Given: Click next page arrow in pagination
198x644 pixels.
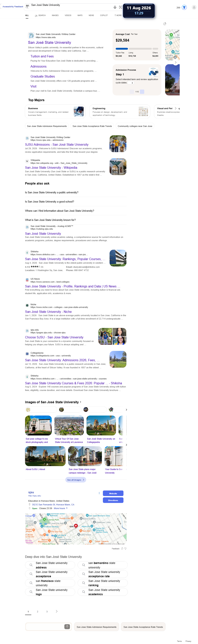Looking at the screenshot, I should pyautogui.click(x=57, y=611).
